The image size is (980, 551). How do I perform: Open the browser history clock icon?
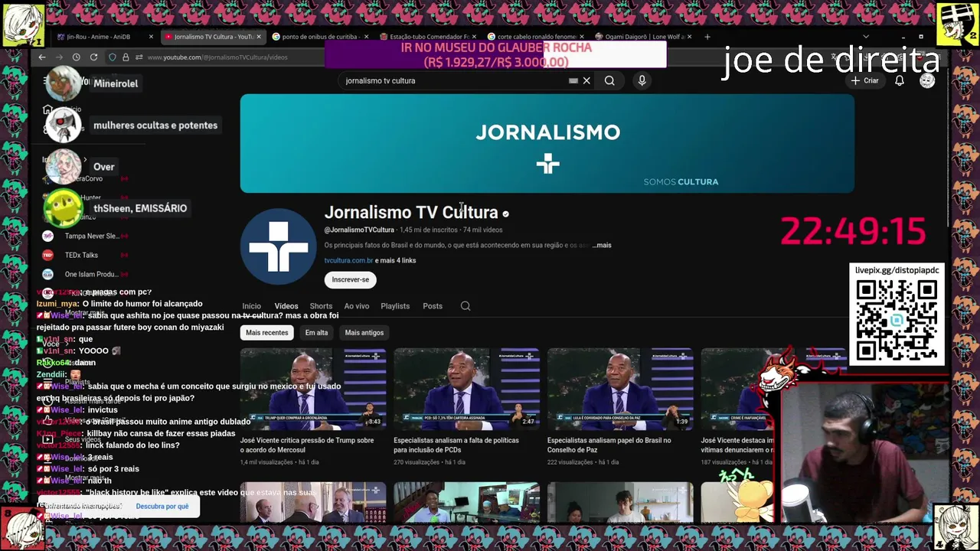pos(76,57)
